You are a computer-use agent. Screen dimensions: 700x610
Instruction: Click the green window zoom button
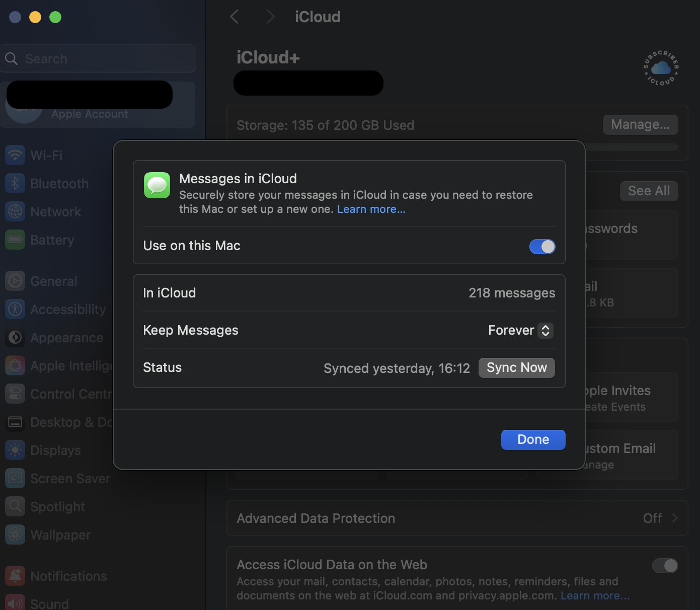tap(55, 17)
